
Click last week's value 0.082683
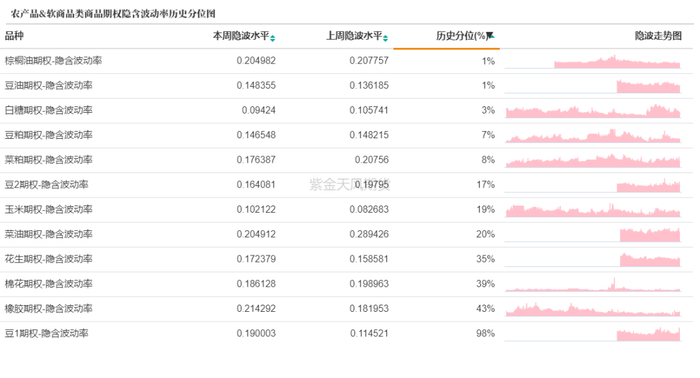point(369,209)
